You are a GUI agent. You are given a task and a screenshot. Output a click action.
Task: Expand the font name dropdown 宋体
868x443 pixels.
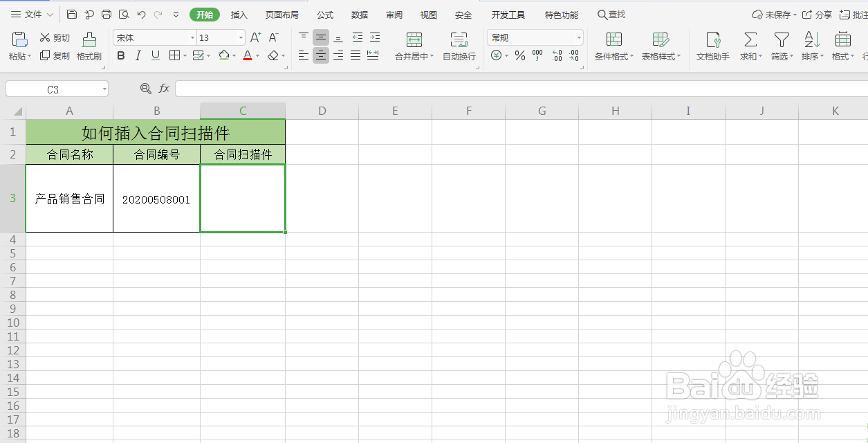point(192,38)
